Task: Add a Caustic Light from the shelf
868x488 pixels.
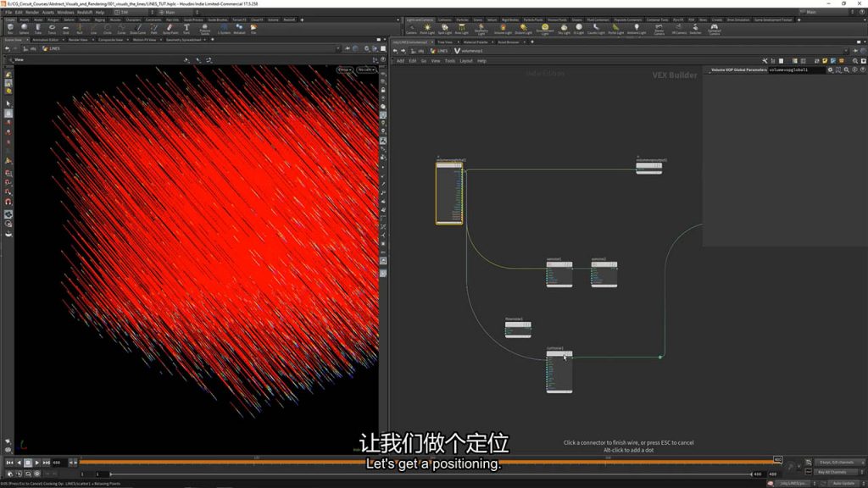Action: coord(596,29)
